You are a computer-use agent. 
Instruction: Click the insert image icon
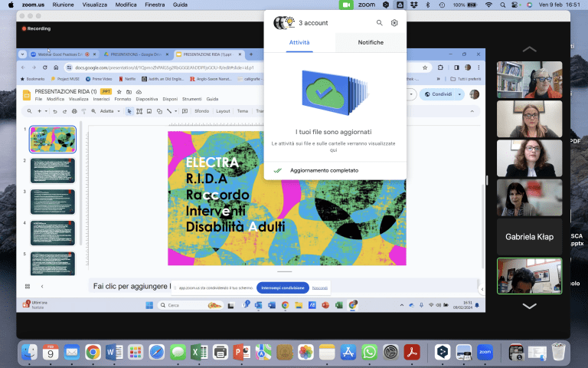pos(149,111)
